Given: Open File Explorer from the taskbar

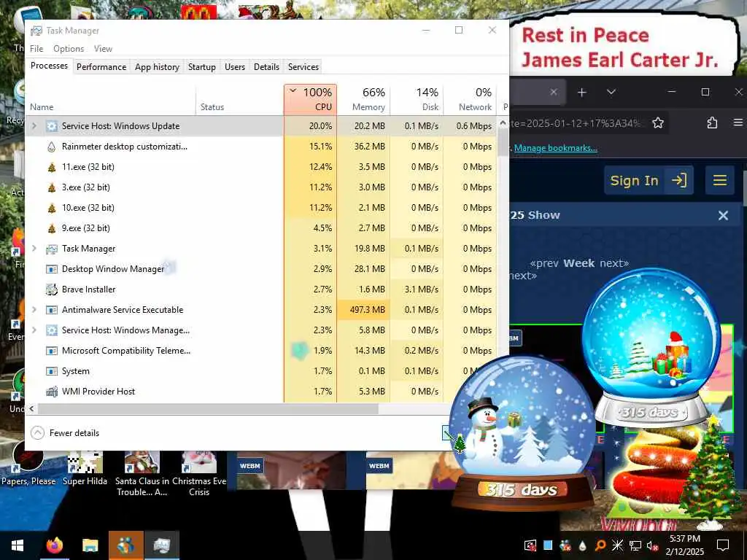Looking at the screenshot, I should pyautogui.click(x=90, y=545).
